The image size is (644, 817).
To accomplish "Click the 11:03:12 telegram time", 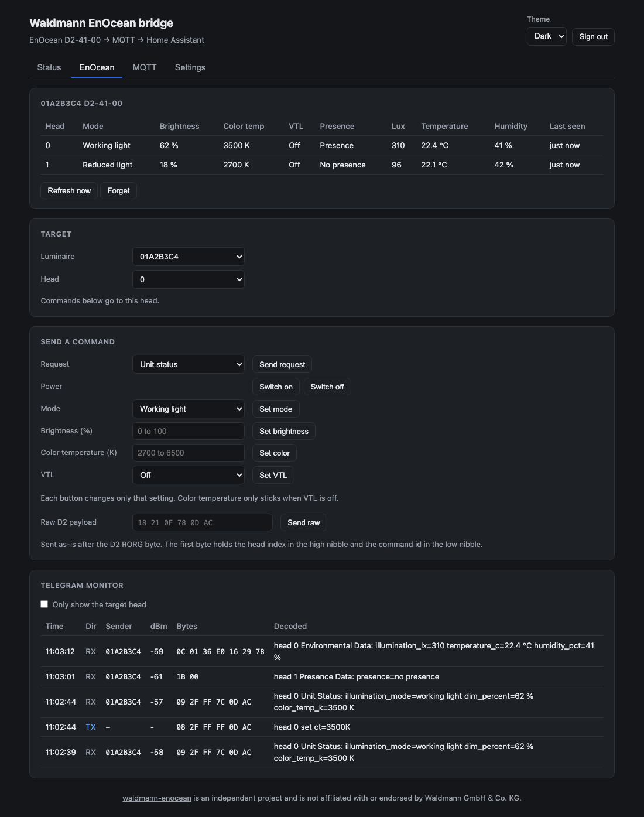I will 60,651.
